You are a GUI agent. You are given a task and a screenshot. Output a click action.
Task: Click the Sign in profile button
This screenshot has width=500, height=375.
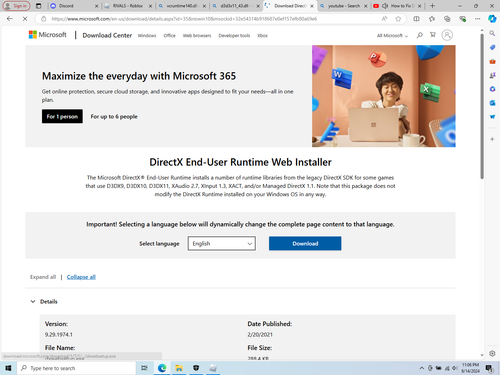[x=16, y=6]
